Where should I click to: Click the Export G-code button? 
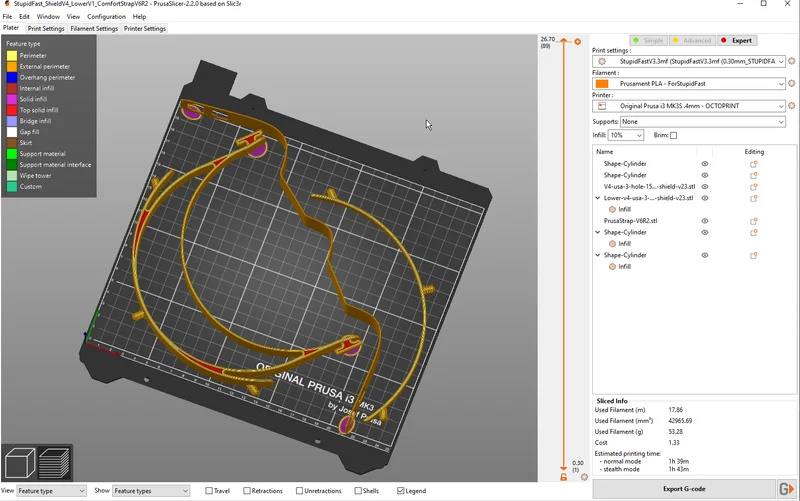coord(684,489)
